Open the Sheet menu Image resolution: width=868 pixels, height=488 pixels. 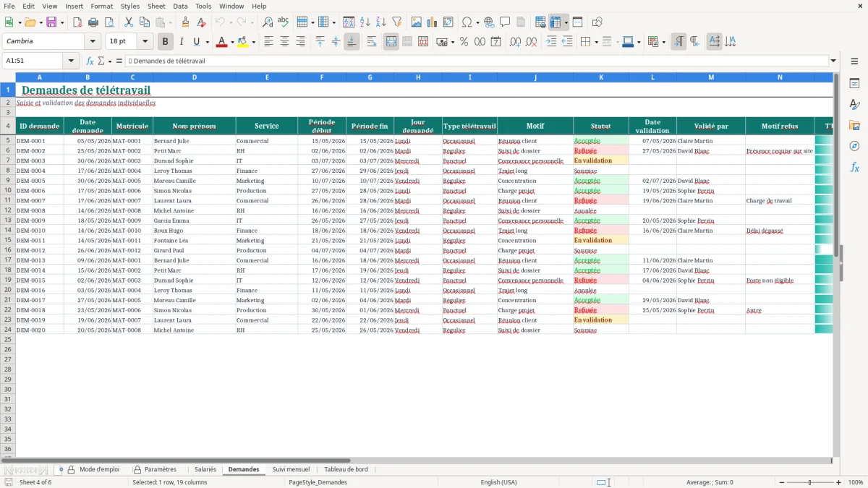tap(156, 6)
